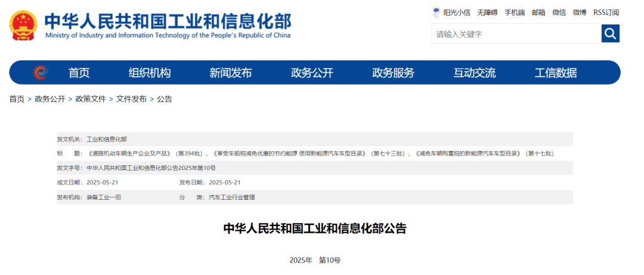Open the 微信 link
644x275 pixels.
tap(559, 13)
